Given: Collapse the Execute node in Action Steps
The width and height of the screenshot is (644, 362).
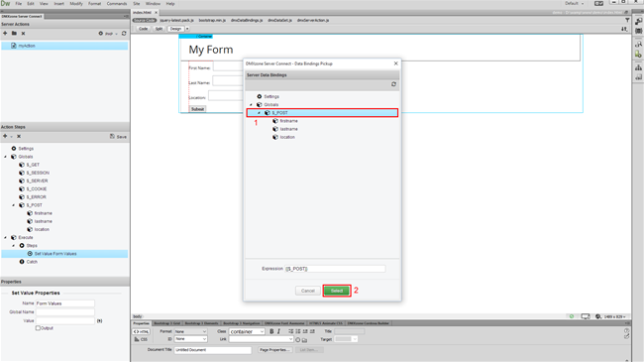Looking at the screenshot, I should pos(5,238).
